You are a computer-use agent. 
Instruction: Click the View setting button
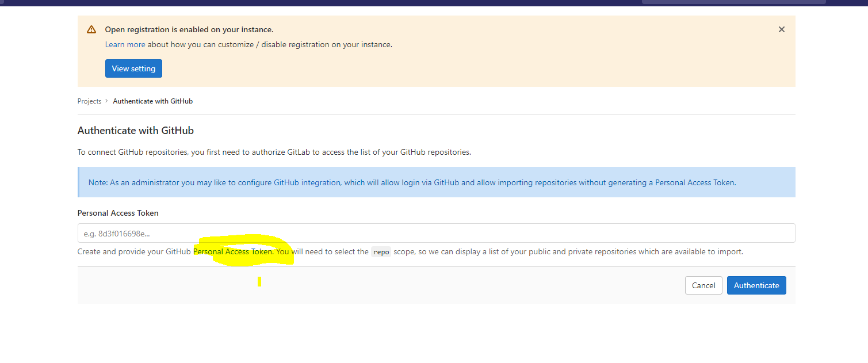pyautogui.click(x=133, y=68)
